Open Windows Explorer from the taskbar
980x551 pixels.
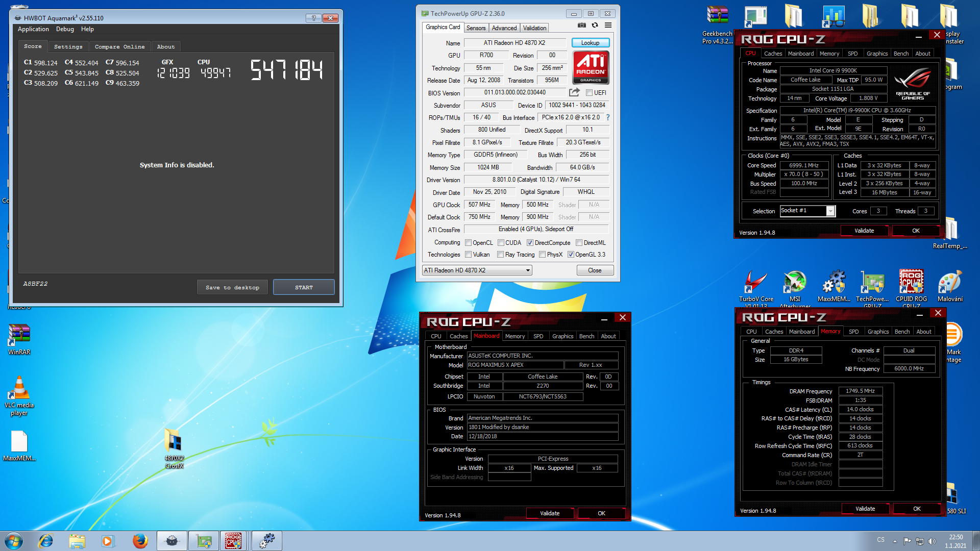click(x=77, y=541)
